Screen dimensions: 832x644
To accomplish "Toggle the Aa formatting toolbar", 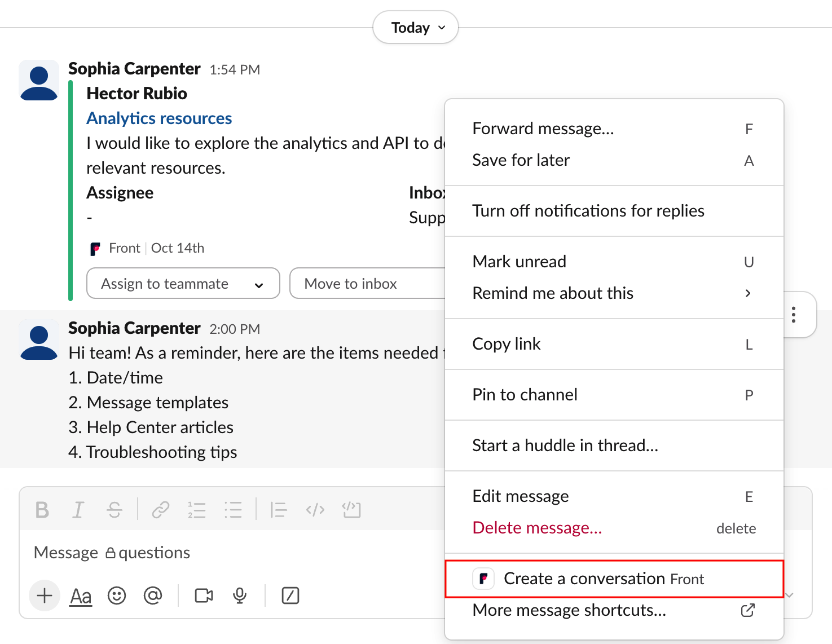I will point(81,596).
